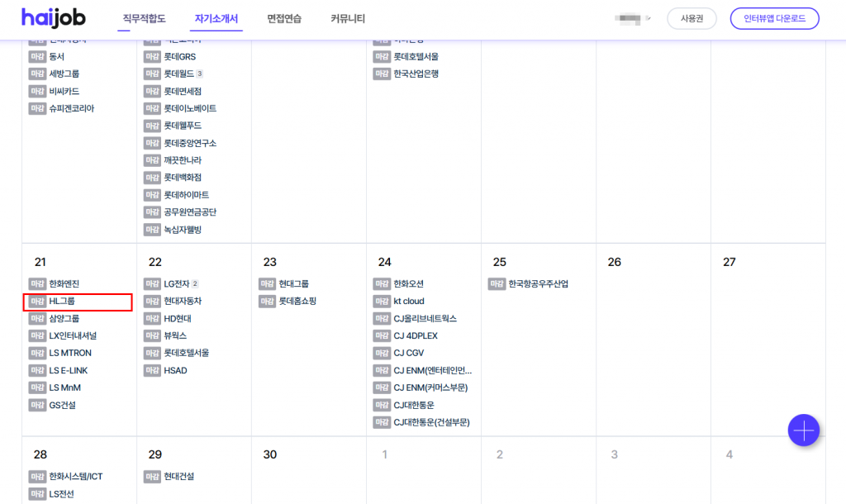Click the haijob logo
The image size is (846, 504).
click(54, 18)
